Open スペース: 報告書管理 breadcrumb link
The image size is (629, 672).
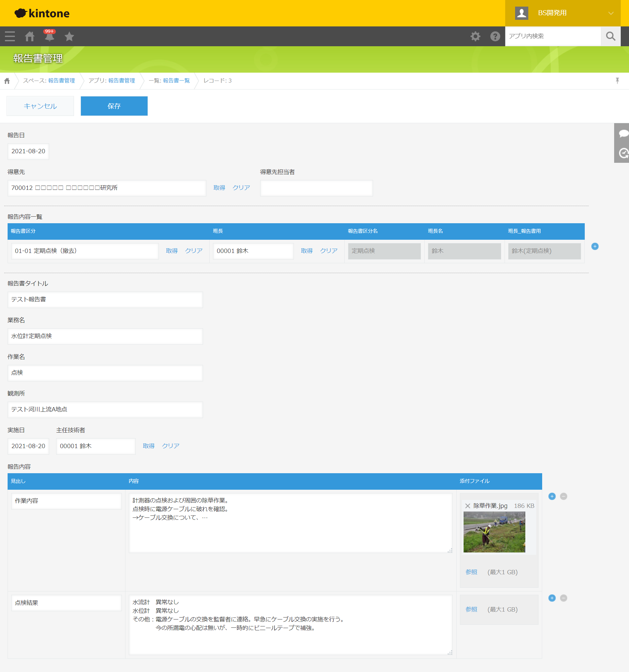[x=61, y=81]
